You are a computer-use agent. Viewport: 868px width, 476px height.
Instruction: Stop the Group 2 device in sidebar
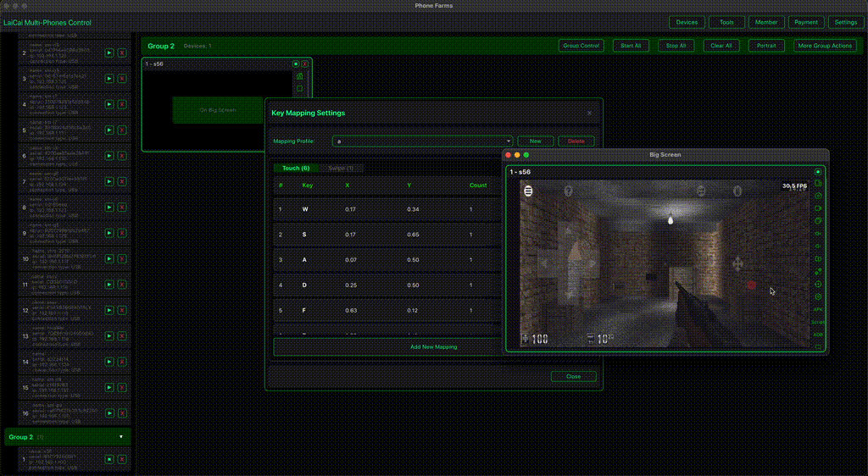[109, 460]
